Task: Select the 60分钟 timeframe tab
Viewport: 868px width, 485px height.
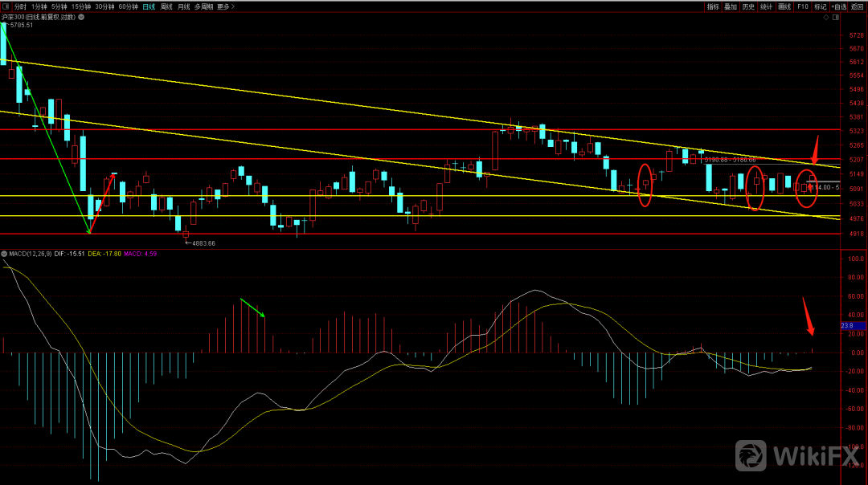Action: coord(128,6)
